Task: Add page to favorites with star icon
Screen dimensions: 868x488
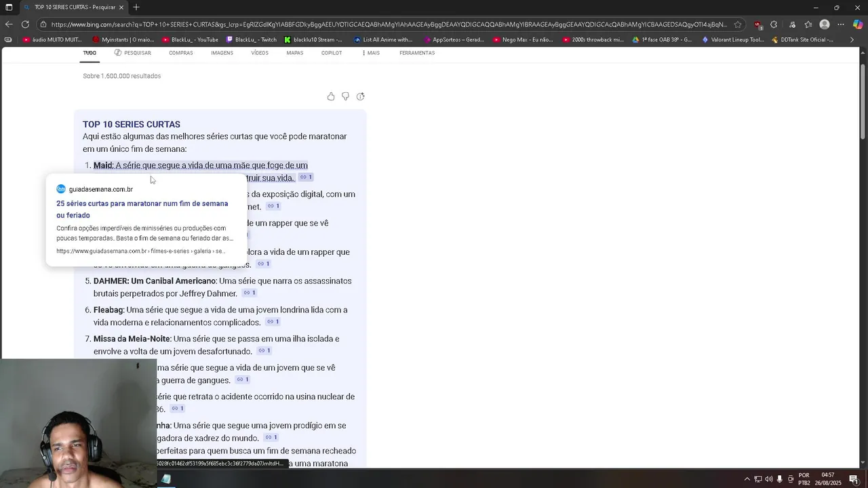Action: [x=738, y=24]
